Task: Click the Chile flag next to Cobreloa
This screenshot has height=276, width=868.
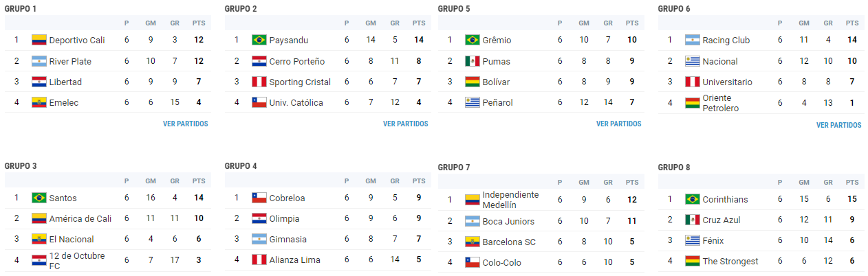Action: pos(259,198)
